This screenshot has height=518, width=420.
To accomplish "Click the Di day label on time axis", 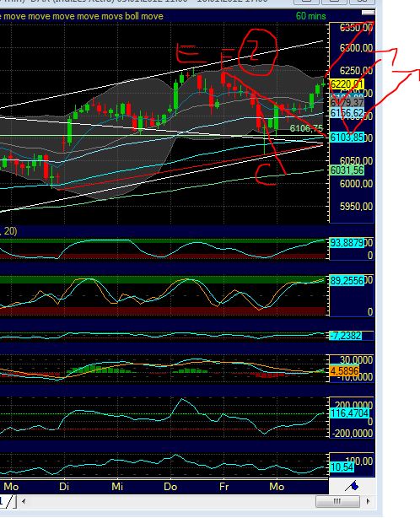I will click(x=64, y=486).
